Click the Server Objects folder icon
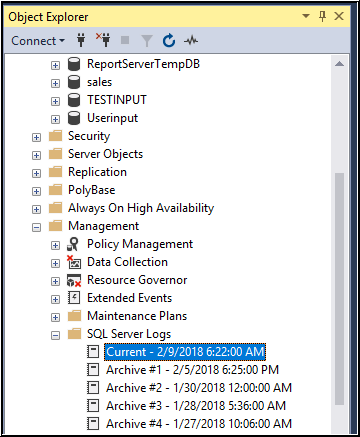Image resolution: width=360 pixels, height=437 pixels. pyautogui.click(x=55, y=154)
